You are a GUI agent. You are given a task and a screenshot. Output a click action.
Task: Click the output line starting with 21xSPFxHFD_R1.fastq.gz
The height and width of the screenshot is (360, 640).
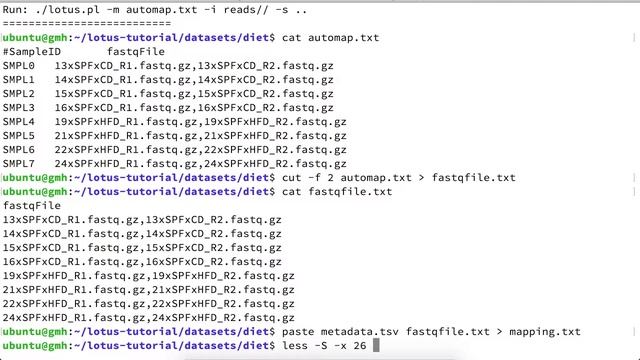click(x=149, y=290)
